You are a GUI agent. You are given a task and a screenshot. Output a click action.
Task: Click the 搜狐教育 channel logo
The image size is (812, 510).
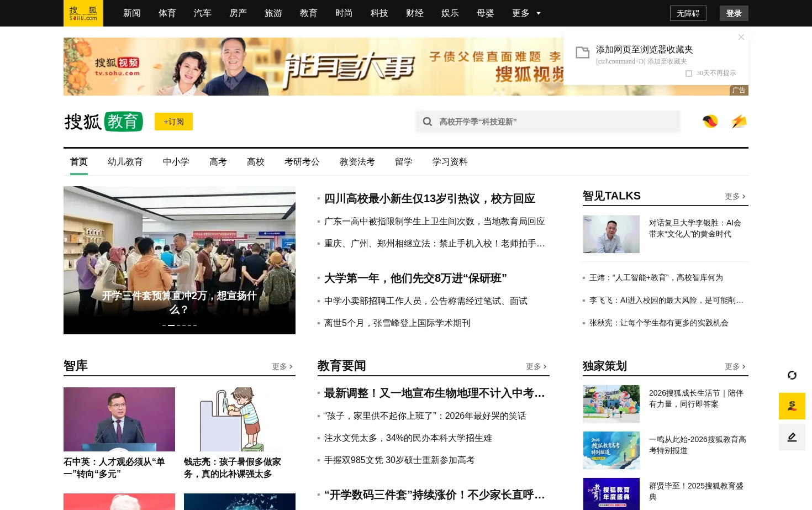(x=104, y=122)
